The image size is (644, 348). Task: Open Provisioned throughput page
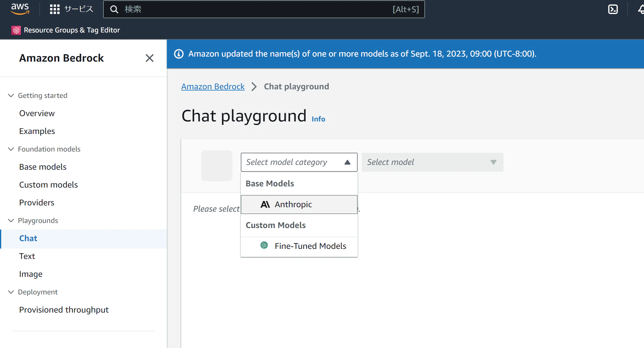(x=64, y=310)
